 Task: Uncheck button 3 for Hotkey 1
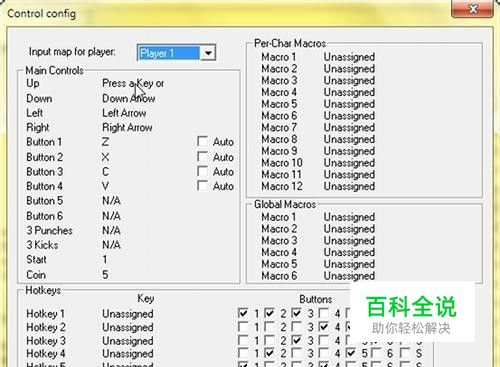click(x=296, y=313)
